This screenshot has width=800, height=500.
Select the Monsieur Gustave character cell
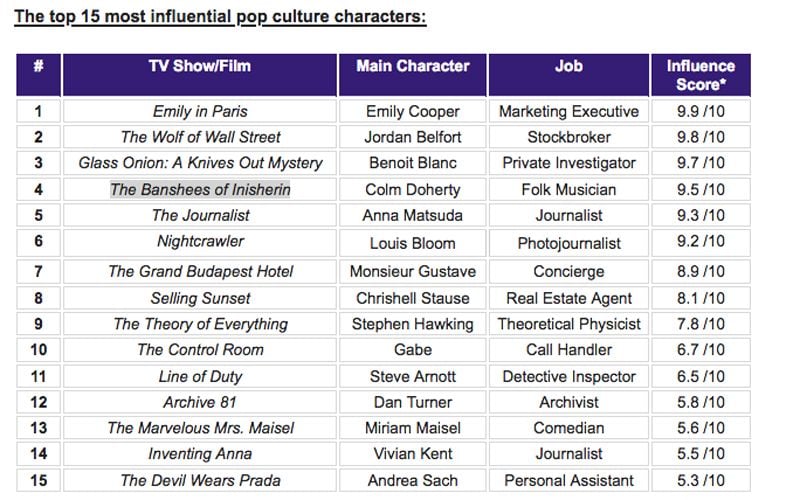[412, 271]
